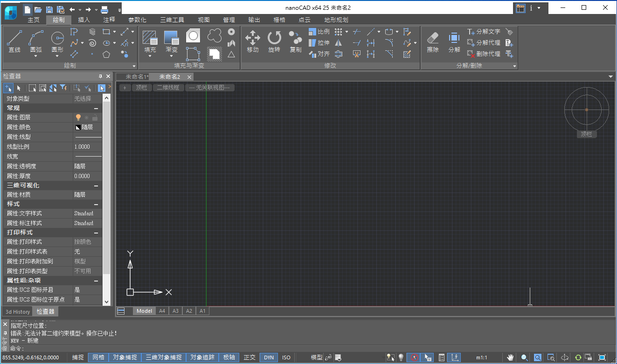This screenshot has width=617, height=364.
Task: Toggle DYN dynamic input
Action: point(269,357)
